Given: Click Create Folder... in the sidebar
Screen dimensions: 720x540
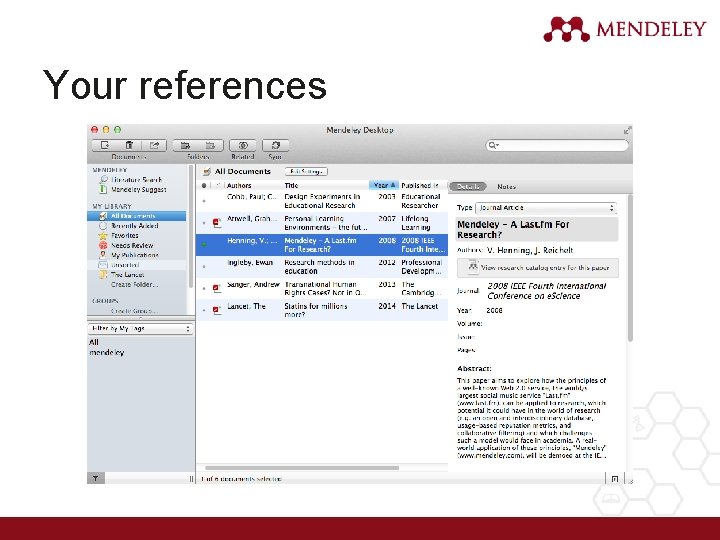Looking at the screenshot, I should (135, 285).
